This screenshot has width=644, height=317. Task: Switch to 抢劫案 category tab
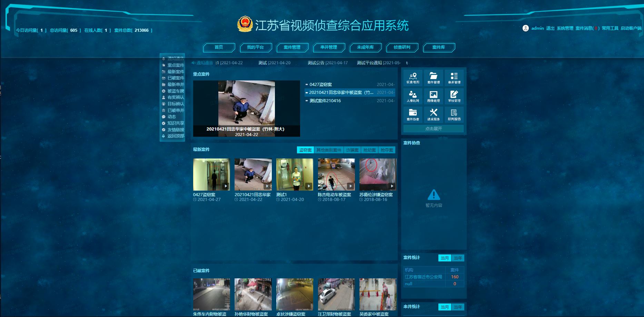369,150
